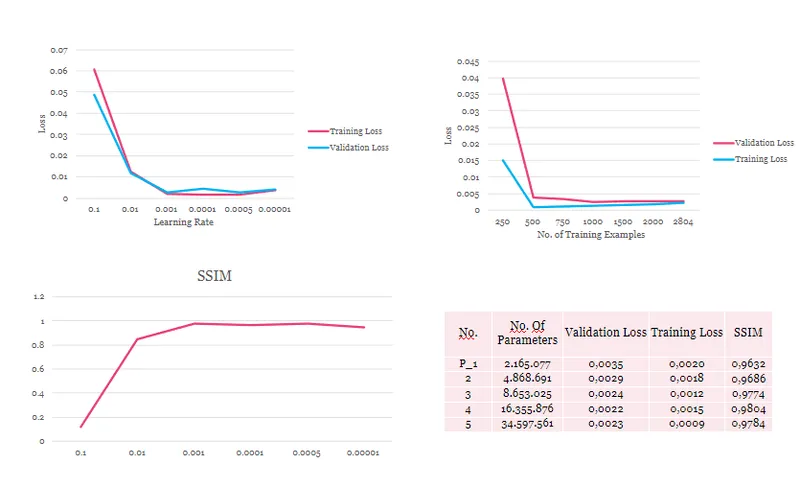Click blue Training Loss legend marker, Training Examples chart
This screenshot has height=487, width=800.
[x=723, y=159]
